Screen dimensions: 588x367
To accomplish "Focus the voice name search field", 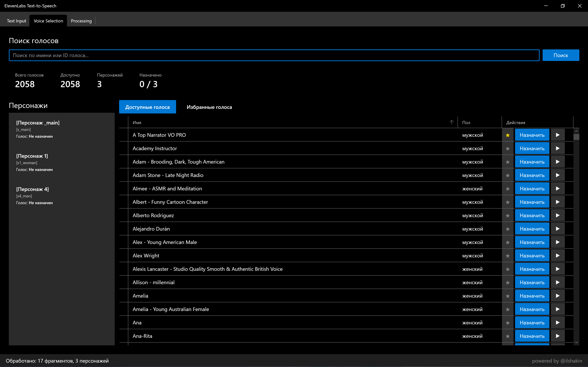I will [x=274, y=55].
